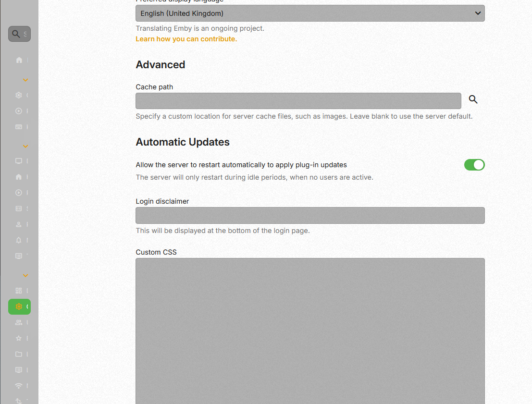Viewport: 532px width, 404px height.
Task: Click the Cache path input field
Action: click(x=298, y=101)
